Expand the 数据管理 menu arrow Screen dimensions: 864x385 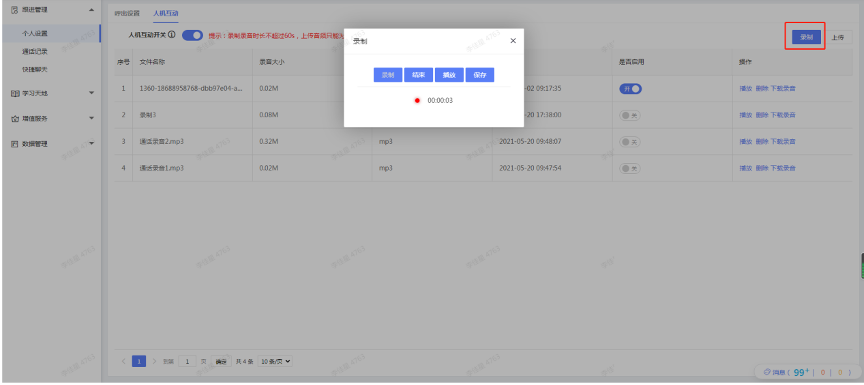coord(91,144)
